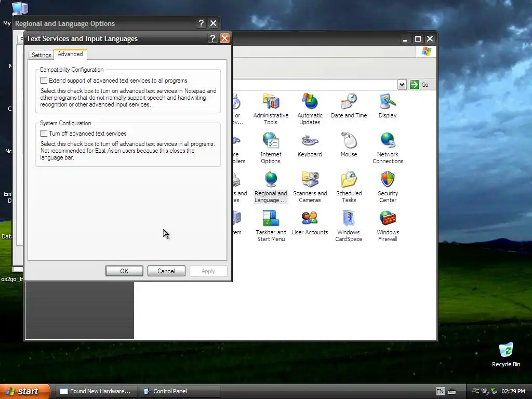Image resolution: width=532 pixels, height=399 pixels.
Task: Open Automatic Updates icon
Action: [310, 109]
